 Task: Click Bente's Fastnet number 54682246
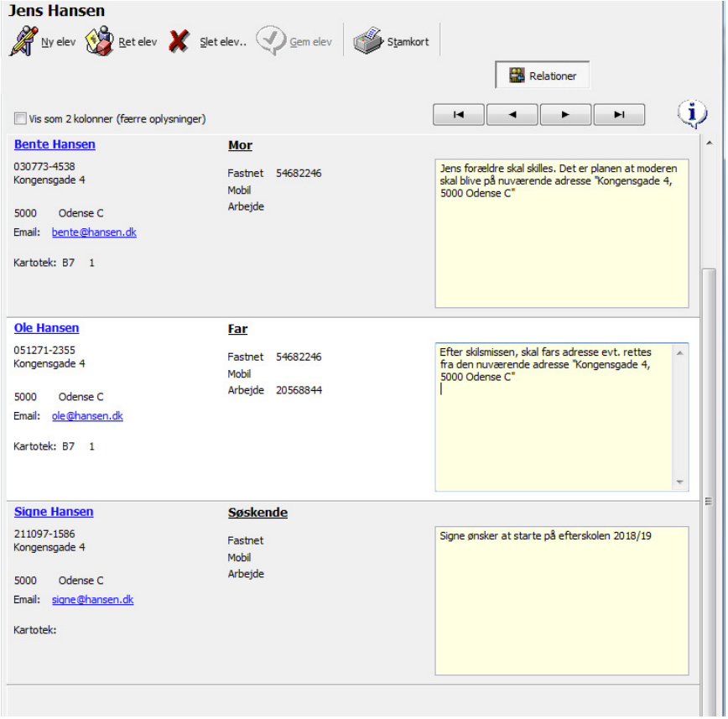coord(299,173)
